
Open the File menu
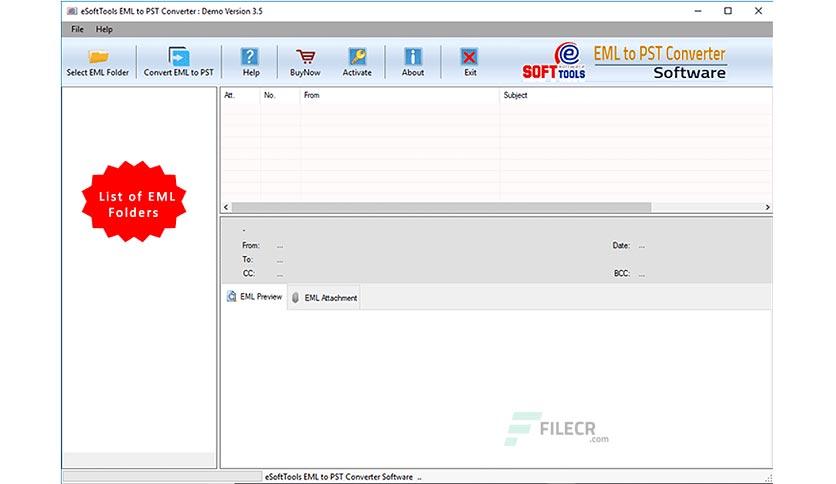point(77,29)
